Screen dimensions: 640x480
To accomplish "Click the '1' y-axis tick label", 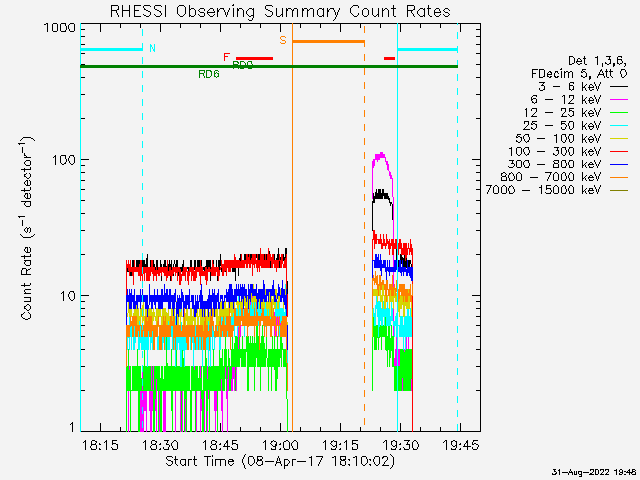I will [73, 427].
